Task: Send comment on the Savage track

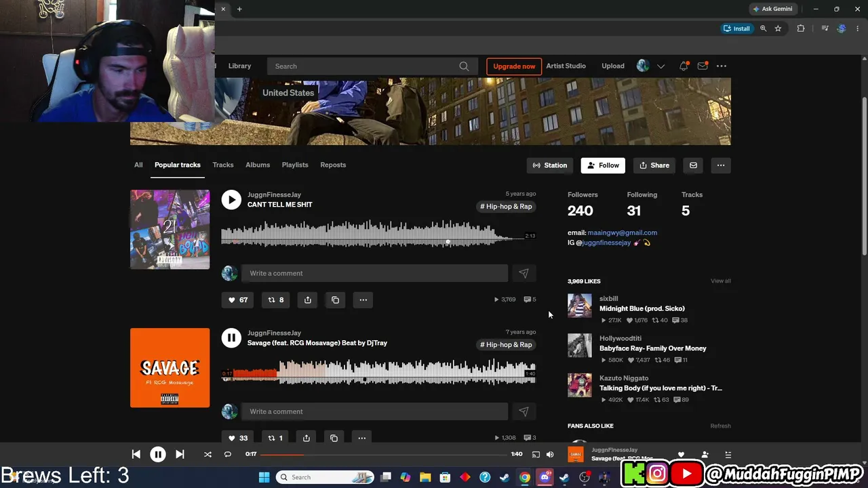Action: 524,411
